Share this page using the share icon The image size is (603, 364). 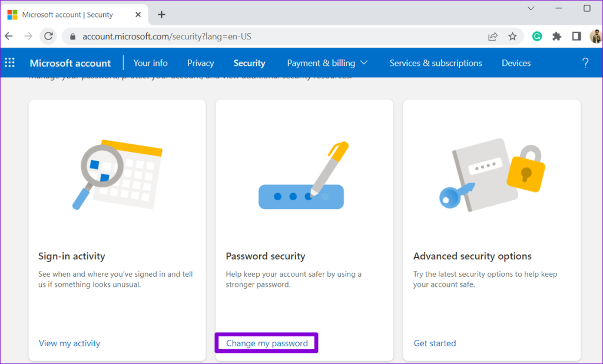click(493, 37)
